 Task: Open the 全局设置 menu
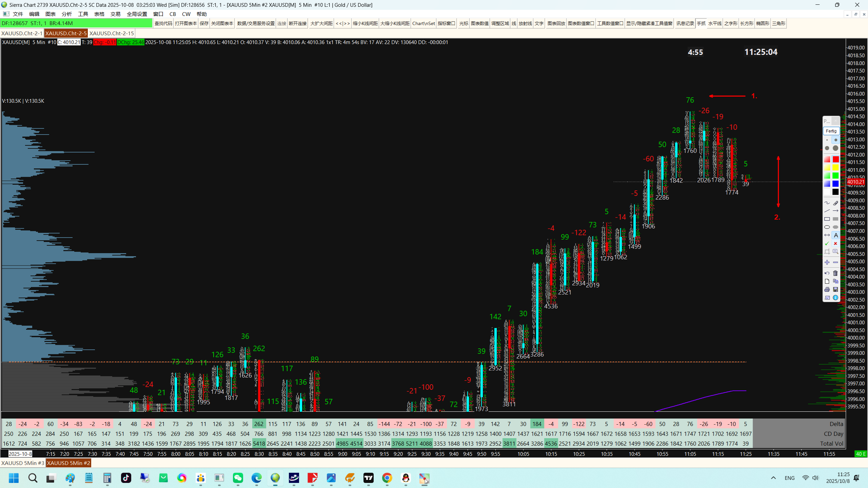pyautogui.click(x=137, y=14)
